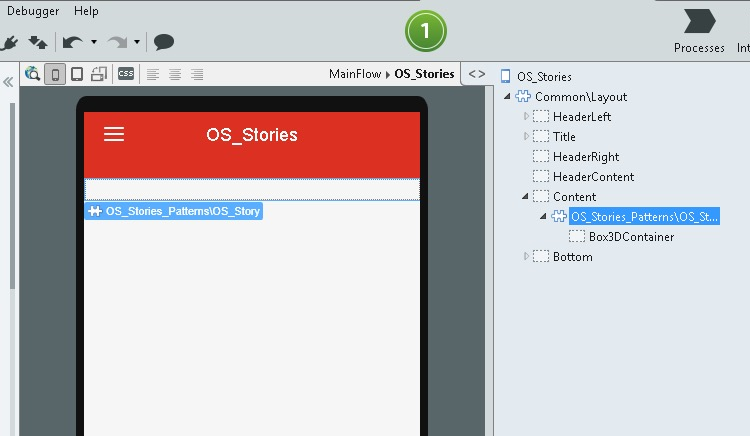Select Box3DContainer in widget tree
The image size is (750, 436).
click(x=631, y=237)
